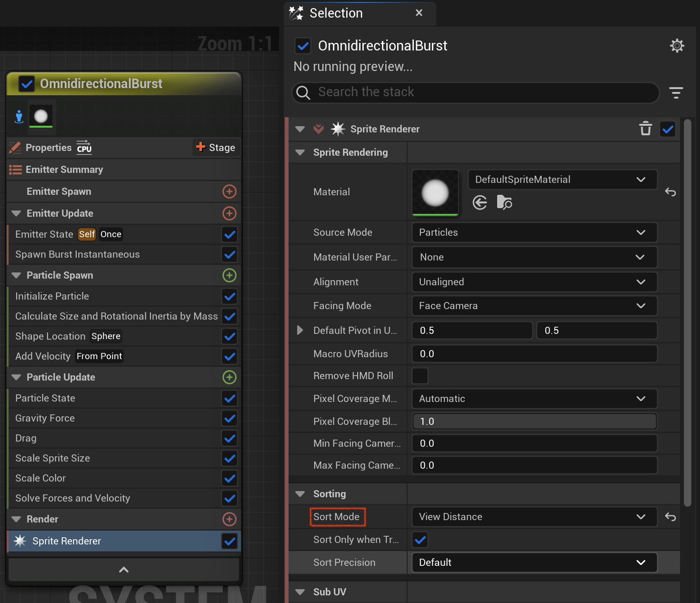Add a module to Particle Update with its plus icon
This screenshot has height=603, width=700.
point(230,377)
